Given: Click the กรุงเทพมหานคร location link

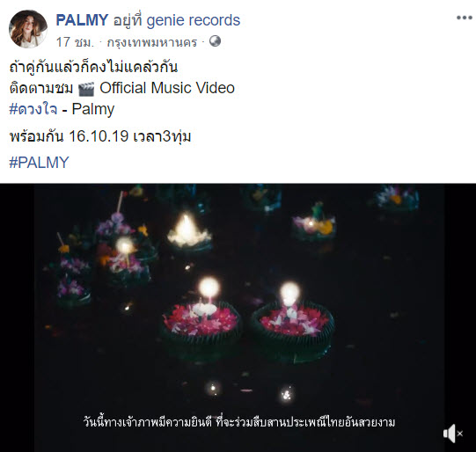Looking at the screenshot, I should pos(152,42).
